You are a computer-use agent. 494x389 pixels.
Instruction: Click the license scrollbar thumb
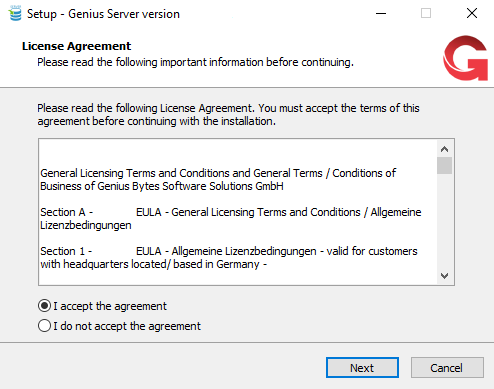[444, 165]
